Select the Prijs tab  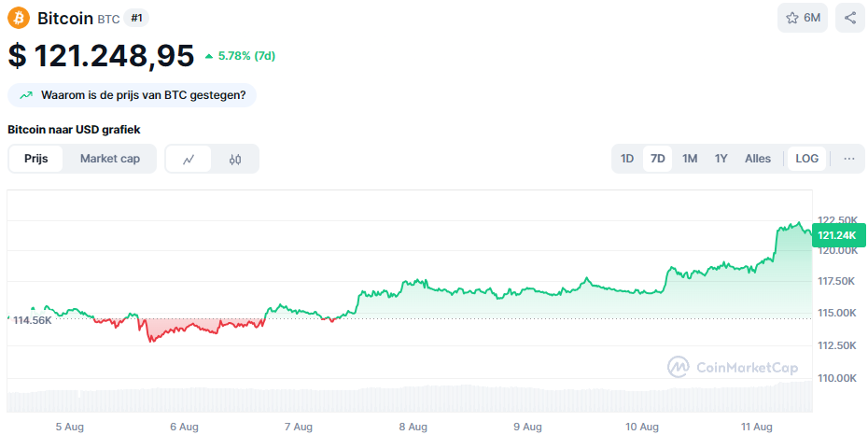click(36, 159)
